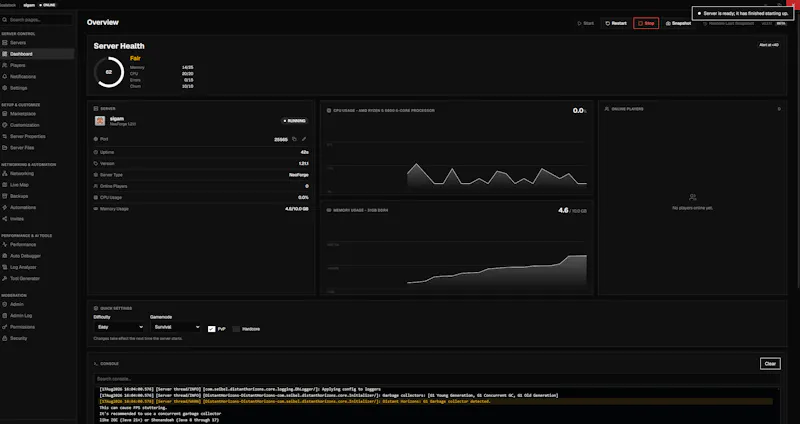Click the Log Analyzer icon
800x424 pixels.
(5, 267)
